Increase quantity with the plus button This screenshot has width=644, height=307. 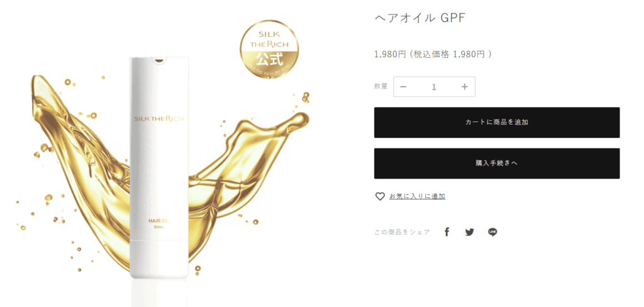click(x=465, y=87)
